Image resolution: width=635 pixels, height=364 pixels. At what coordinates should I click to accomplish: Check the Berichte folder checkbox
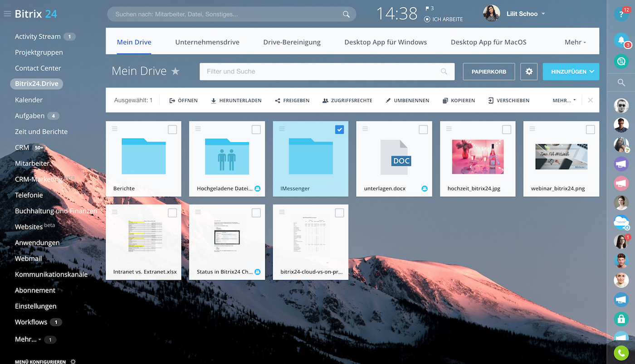[x=172, y=130]
